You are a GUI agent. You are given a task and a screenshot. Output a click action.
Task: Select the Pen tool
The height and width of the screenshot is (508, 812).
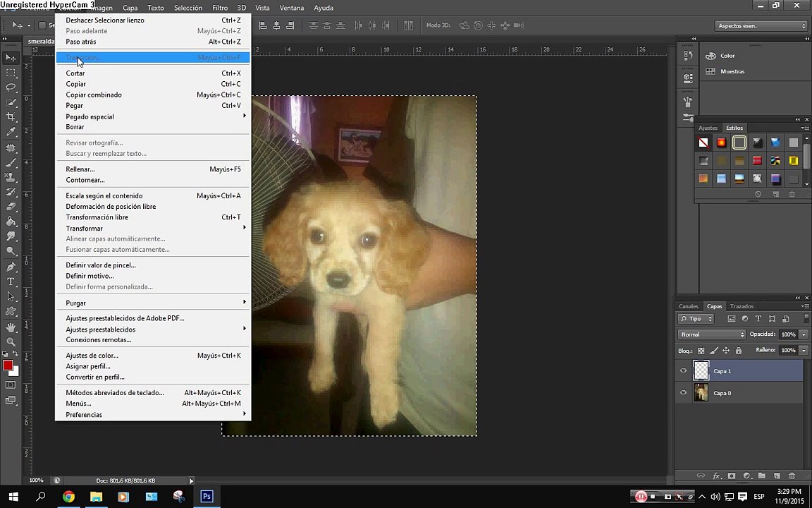pos(11,267)
